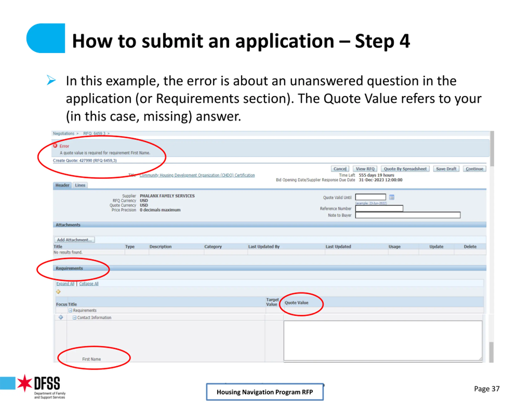Open Quote By Spreadsheet
This screenshot has height=411, width=532.
[405, 169]
